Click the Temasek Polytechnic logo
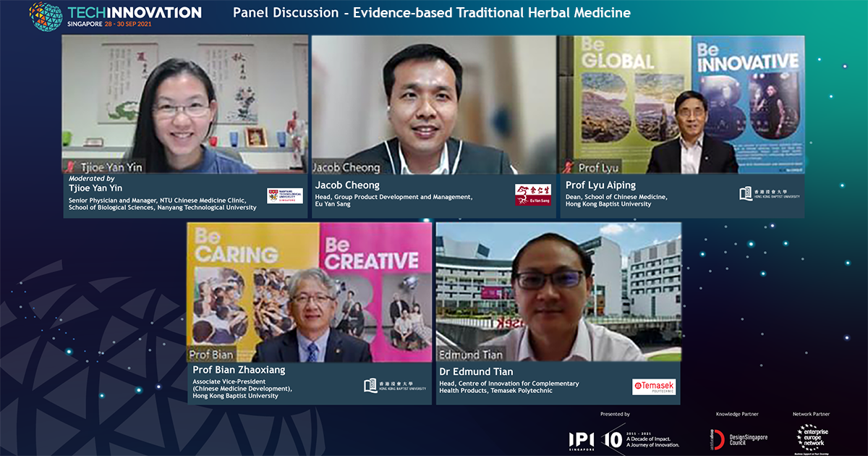This screenshot has height=456, width=868. pos(654,387)
